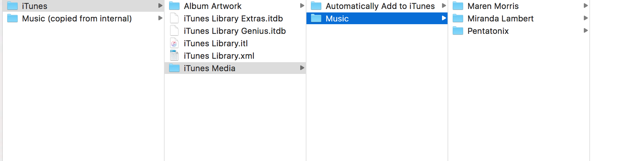
Task: Click the Pentatonix folder icon
Action: point(458,31)
